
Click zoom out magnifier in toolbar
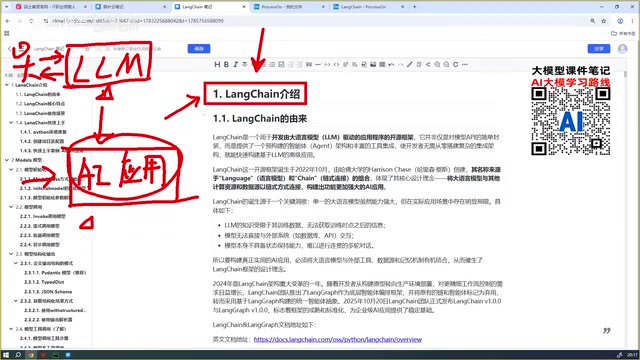(x=447, y=64)
